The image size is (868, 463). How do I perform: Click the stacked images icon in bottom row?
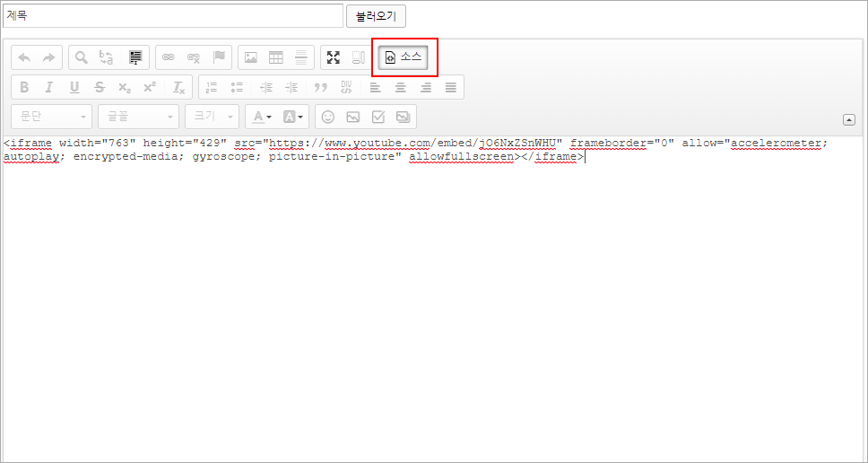(403, 117)
